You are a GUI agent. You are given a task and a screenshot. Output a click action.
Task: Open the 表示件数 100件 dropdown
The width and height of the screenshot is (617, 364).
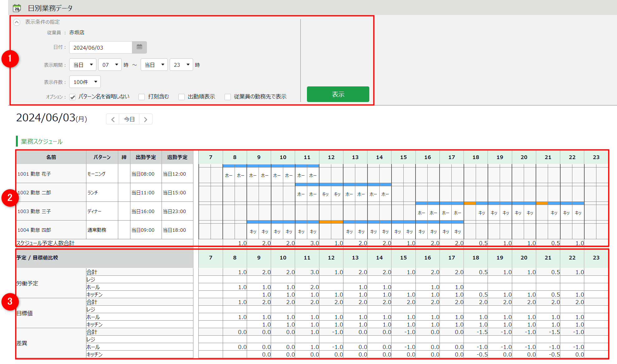tap(85, 82)
